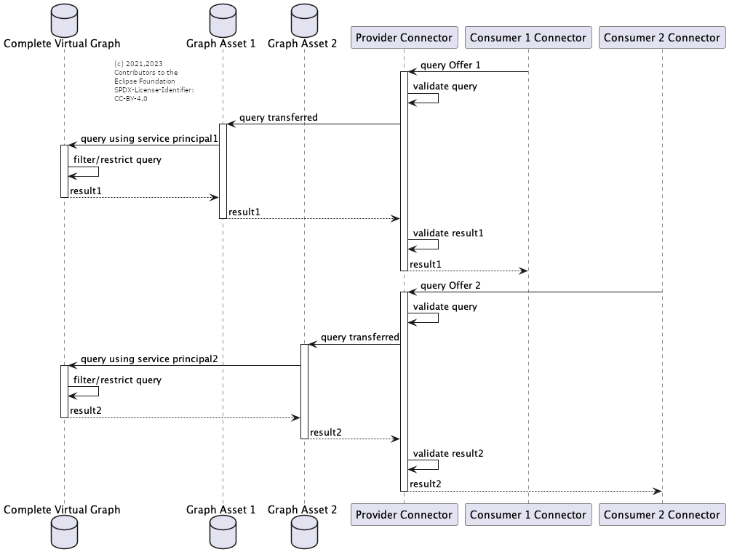Click the "validate result2" self-message label
The width and height of the screenshot is (729, 560).
(x=448, y=454)
